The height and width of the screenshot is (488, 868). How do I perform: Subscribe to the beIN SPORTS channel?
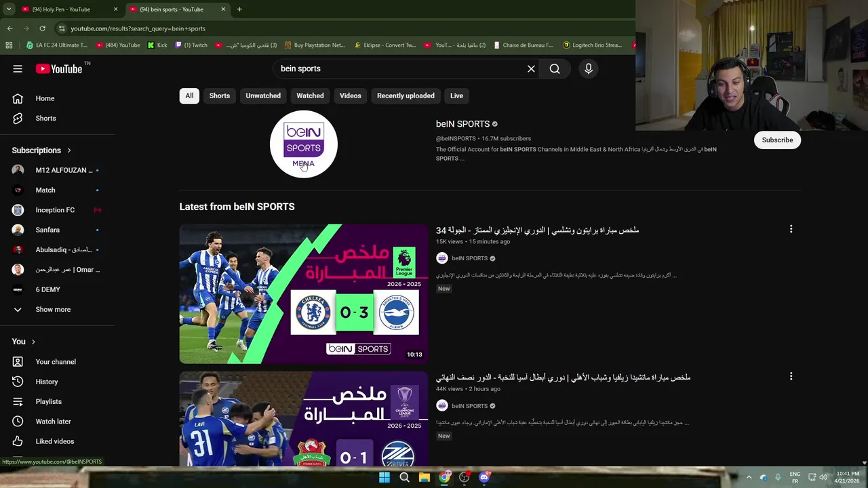pyautogui.click(x=777, y=140)
